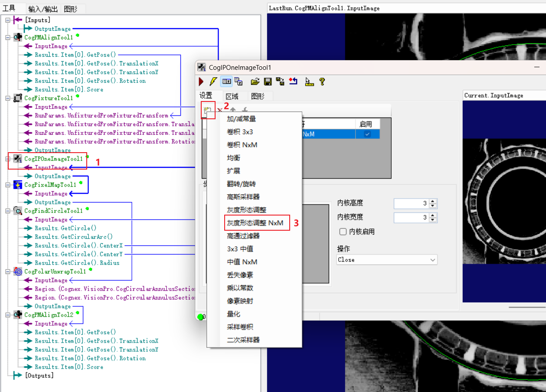This screenshot has width=546, height=392.
Task: Collapse the [Inputs] tree node
Action: pos(8,20)
